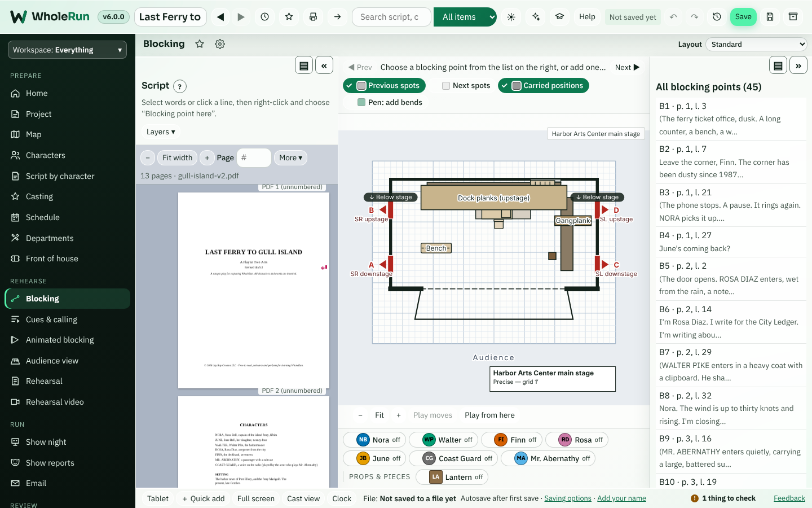Open the More menu in script toolbar
812x508 pixels.
coord(291,158)
